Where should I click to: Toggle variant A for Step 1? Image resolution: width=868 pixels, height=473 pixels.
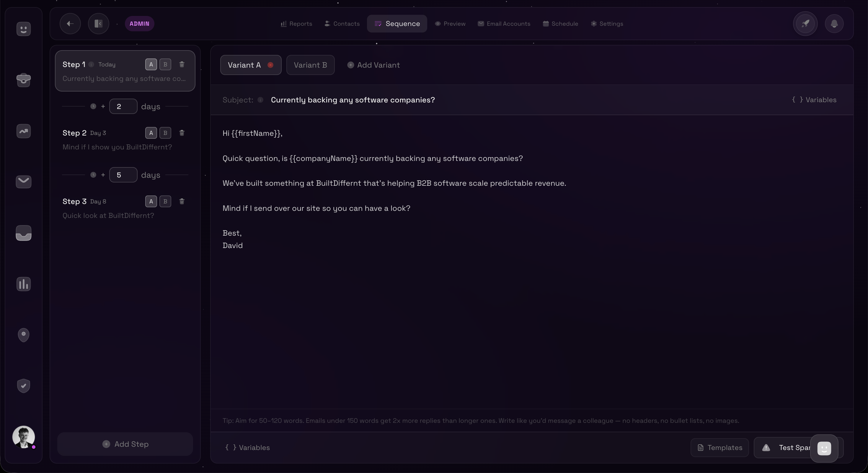tap(151, 65)
